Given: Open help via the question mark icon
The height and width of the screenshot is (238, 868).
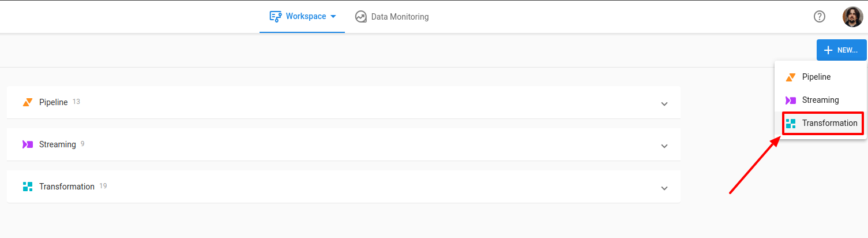Looking at the screenshot, I should pos(819,17).
